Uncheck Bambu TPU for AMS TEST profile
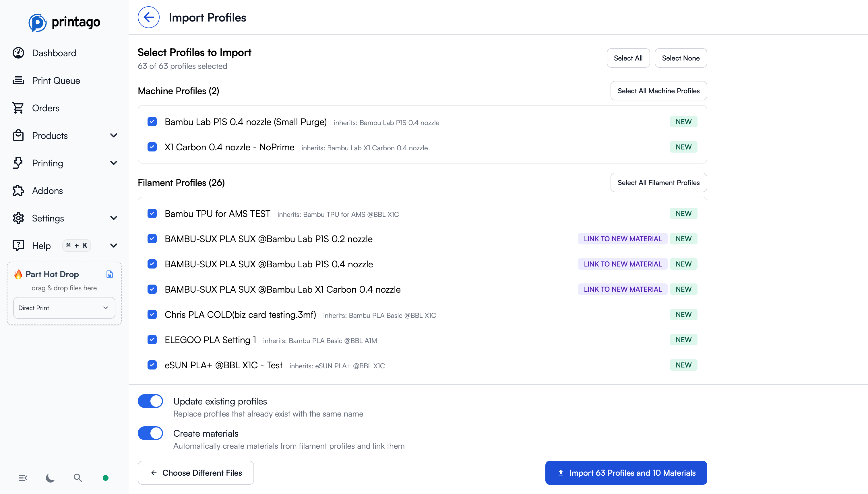 click(x=152, y=213)
